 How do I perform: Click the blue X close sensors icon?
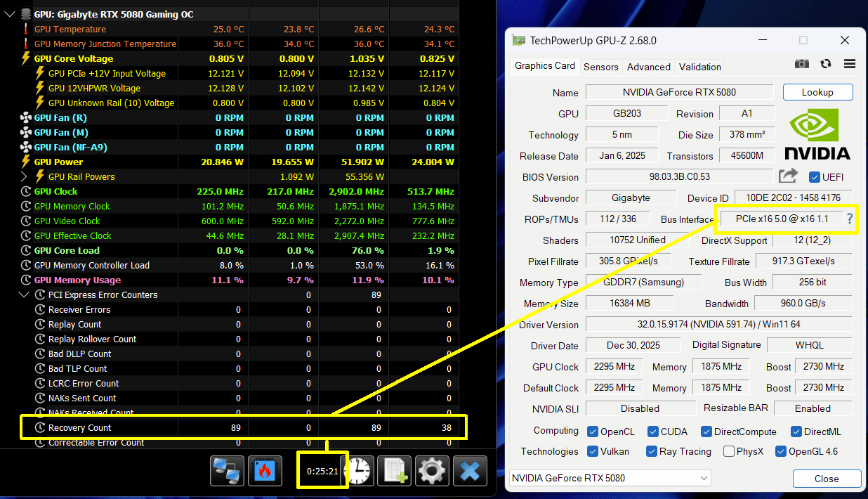(x=470, y=470)
